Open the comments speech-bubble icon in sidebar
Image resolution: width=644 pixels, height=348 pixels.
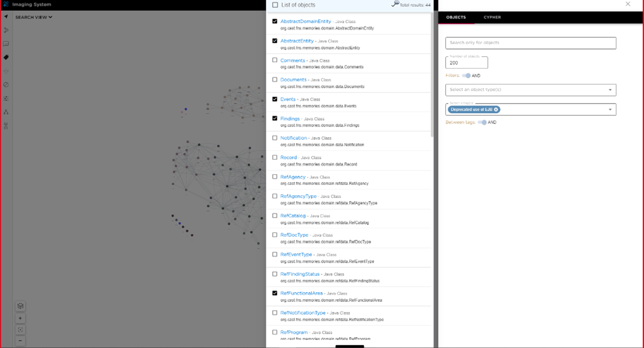pos(6,44)
